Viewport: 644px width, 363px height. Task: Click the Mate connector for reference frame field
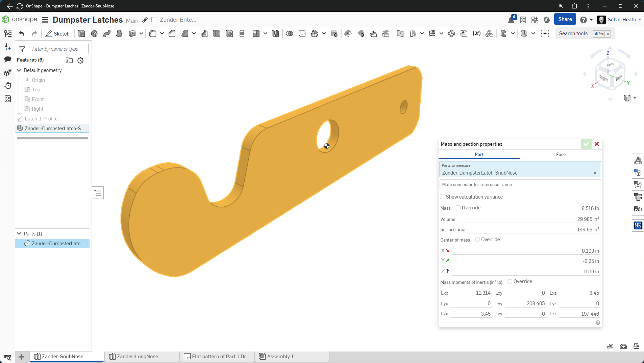520,184
